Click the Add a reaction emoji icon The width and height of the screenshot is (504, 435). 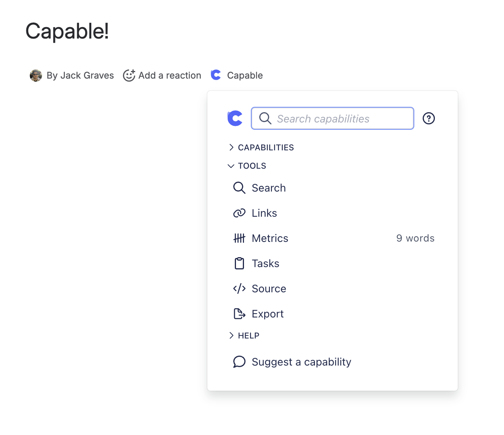pos(129,76)
